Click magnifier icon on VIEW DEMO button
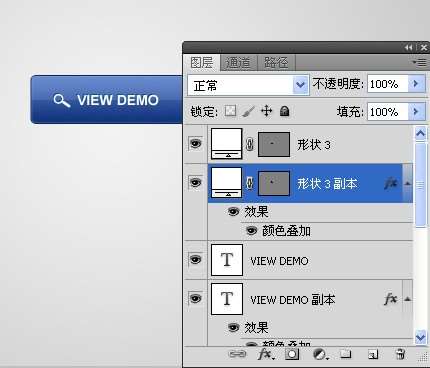 coord(62,100)
